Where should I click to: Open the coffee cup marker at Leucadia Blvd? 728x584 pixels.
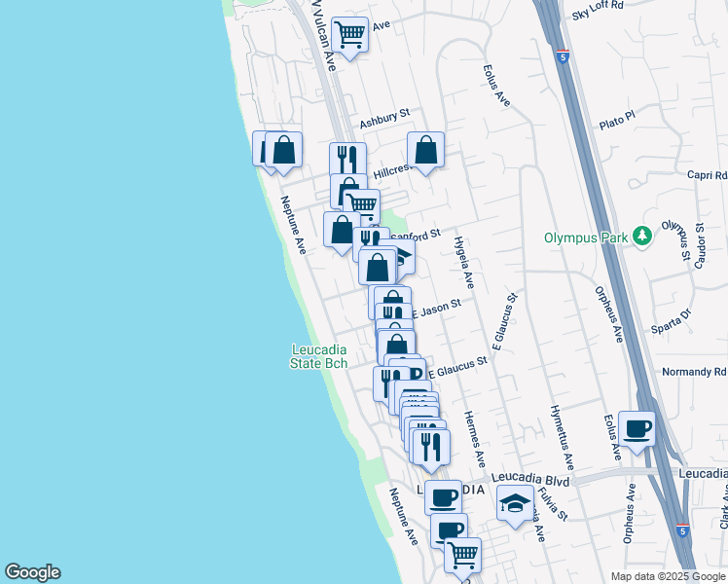pos(443,497)
